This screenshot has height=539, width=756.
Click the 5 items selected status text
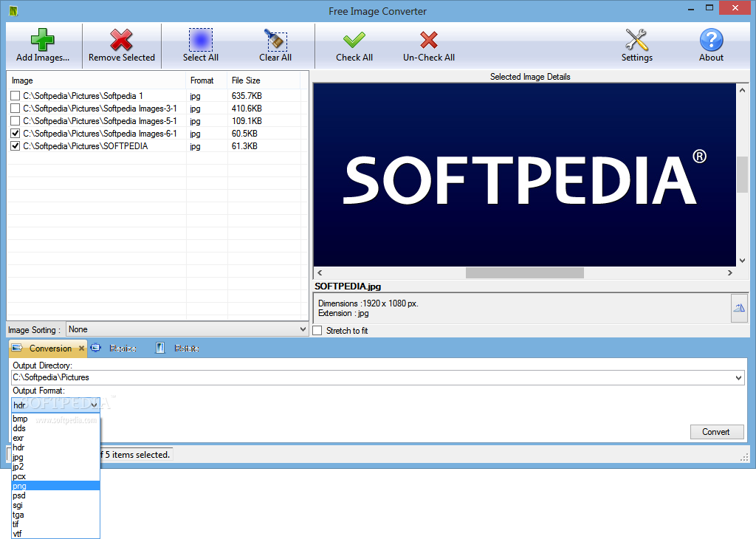(x=137, y=455)
